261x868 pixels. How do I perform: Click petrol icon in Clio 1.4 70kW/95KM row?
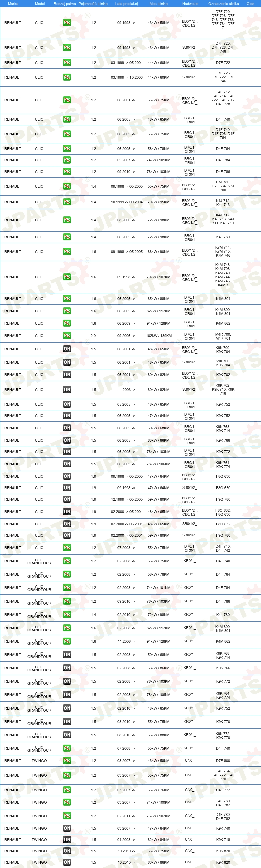tap(67, 202)
